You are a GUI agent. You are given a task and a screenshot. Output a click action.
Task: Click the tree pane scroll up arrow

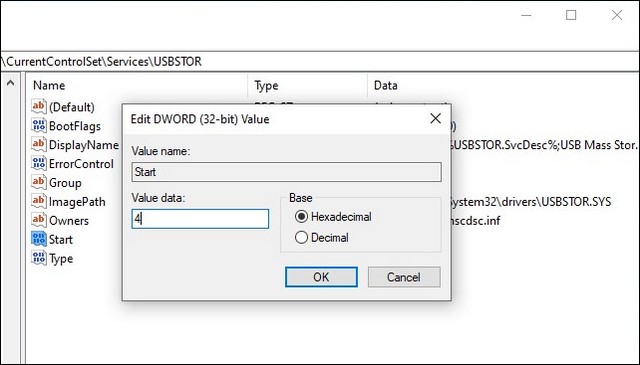tap(11, 83)
